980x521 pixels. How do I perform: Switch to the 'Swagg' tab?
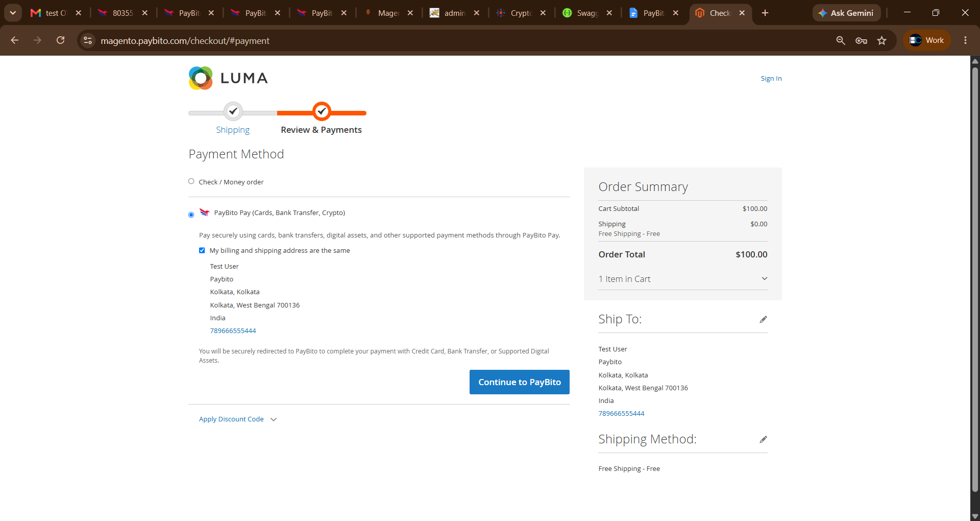tap(587, 13)
